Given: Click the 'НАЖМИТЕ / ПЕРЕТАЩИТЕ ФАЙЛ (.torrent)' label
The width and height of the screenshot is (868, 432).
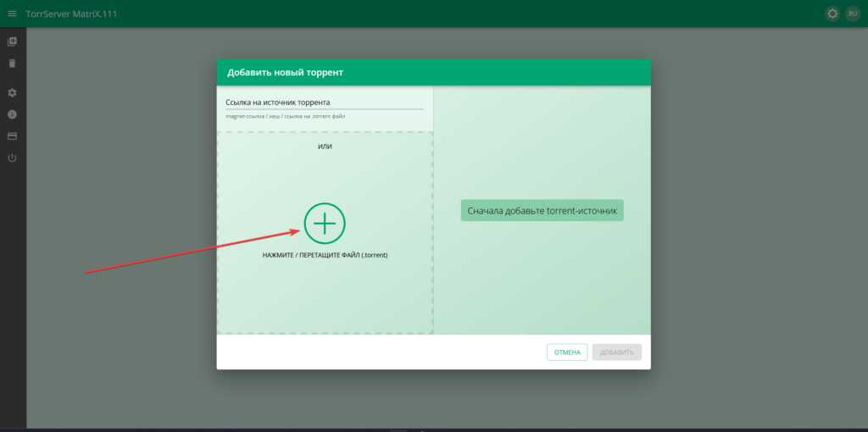Looking at the screenshot, I should click(x=325, y=255).
